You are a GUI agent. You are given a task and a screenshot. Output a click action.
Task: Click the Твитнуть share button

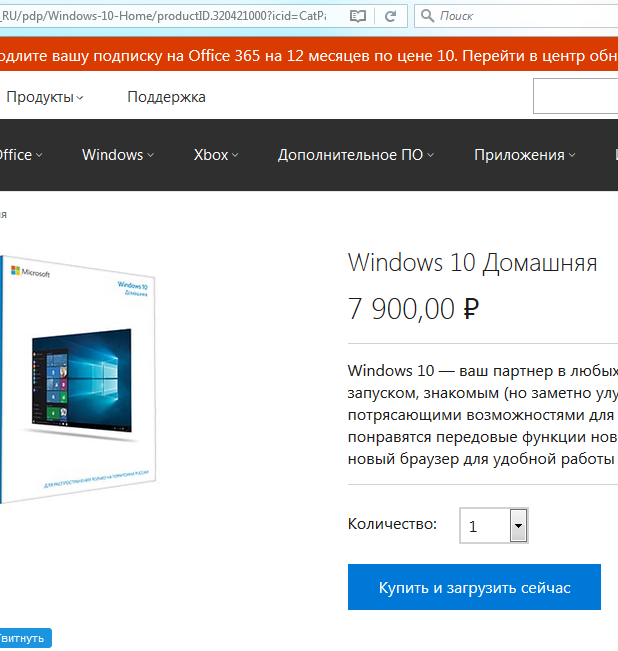pos(25,638)
